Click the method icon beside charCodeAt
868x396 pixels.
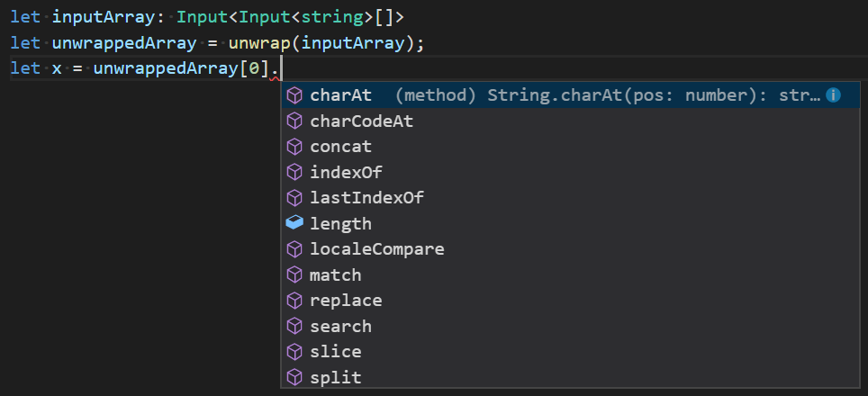pyautogui.click(x=294, y=121)
